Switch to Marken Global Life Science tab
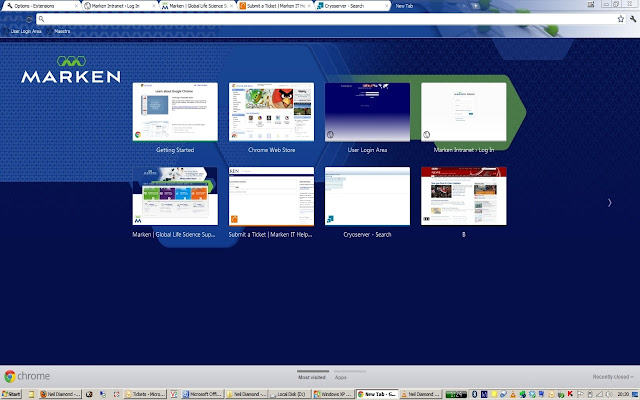This screenshot has width=640, height=400. pos(198,6)
